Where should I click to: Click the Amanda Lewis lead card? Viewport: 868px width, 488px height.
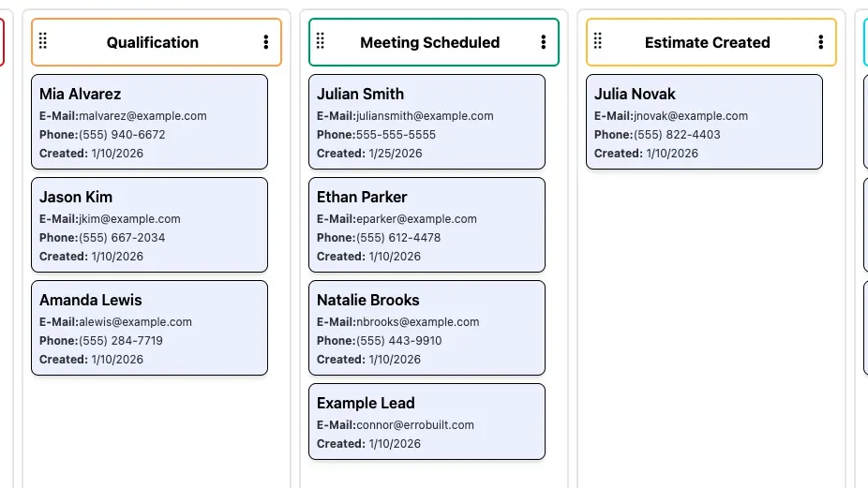click(x=149, y=328)
